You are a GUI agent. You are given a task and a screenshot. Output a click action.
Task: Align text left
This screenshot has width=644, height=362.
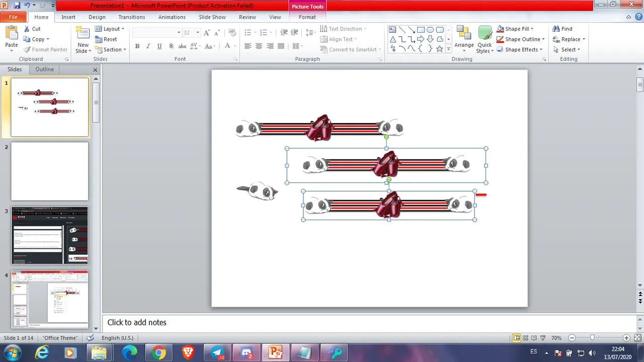tap(248, 46)
